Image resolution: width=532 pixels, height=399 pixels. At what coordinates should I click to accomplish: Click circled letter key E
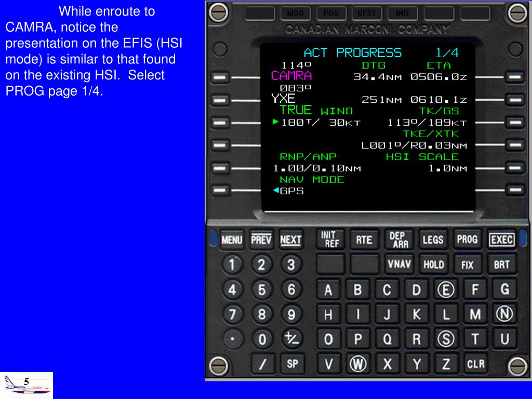[446, 289]
